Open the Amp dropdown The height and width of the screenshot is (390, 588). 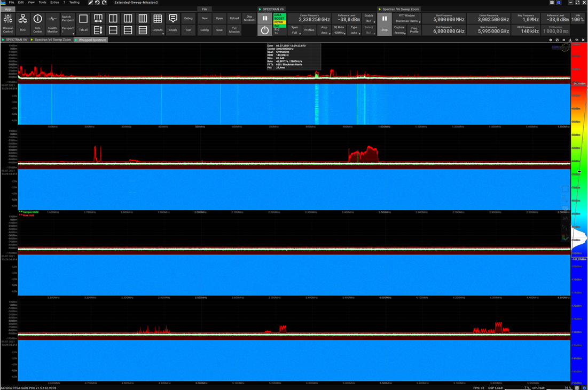(324, 30)
